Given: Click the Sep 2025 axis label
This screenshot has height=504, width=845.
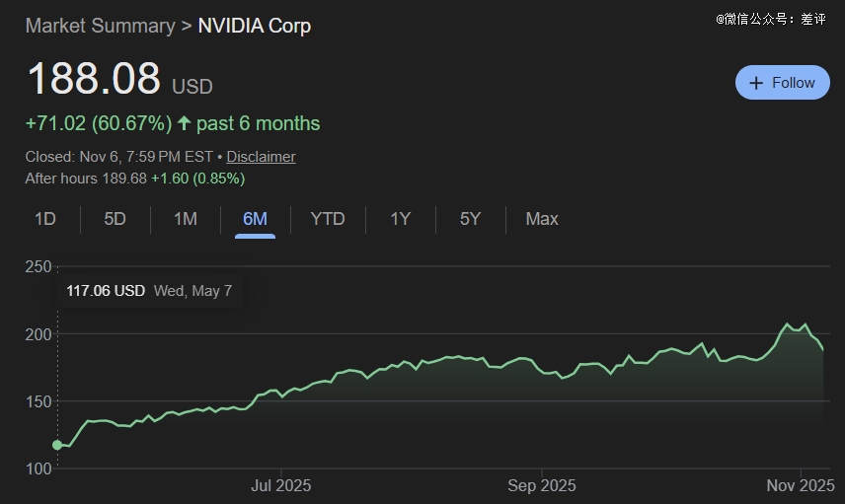Looking at the screenshot, I should point(542,485).
